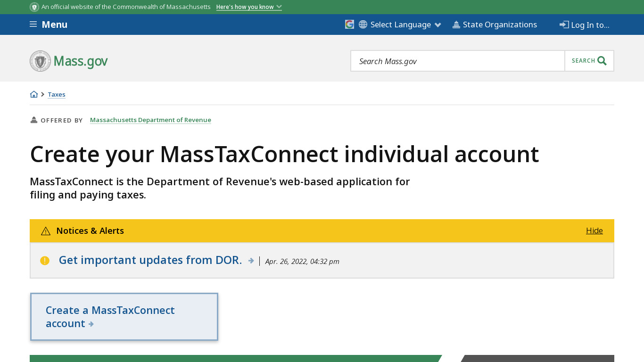This screenshot has width=644, height=362.
Task: Click Create a MassTaxConnect account button
Action: (x=124, y=317)
